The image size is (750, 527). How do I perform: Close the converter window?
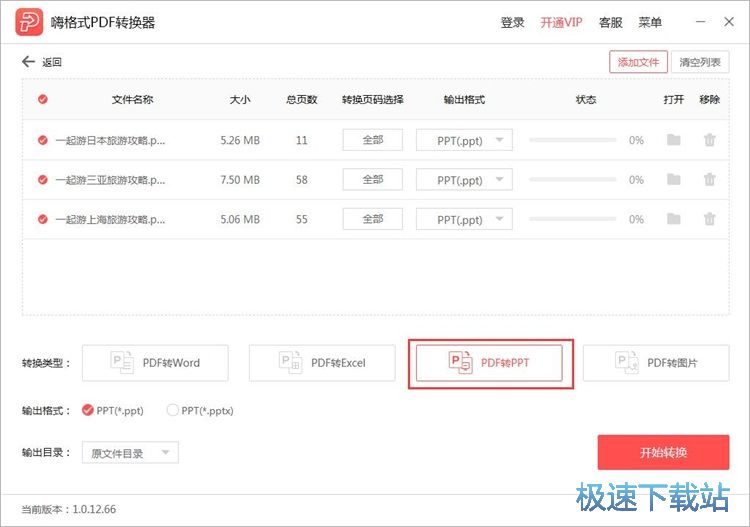(x=729, y=22)
